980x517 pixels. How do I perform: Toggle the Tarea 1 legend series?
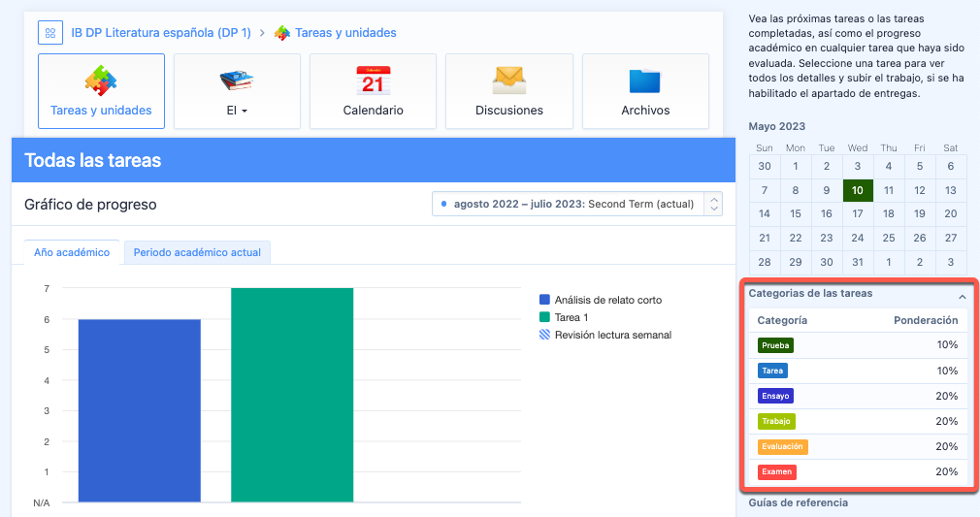(571, 317)
